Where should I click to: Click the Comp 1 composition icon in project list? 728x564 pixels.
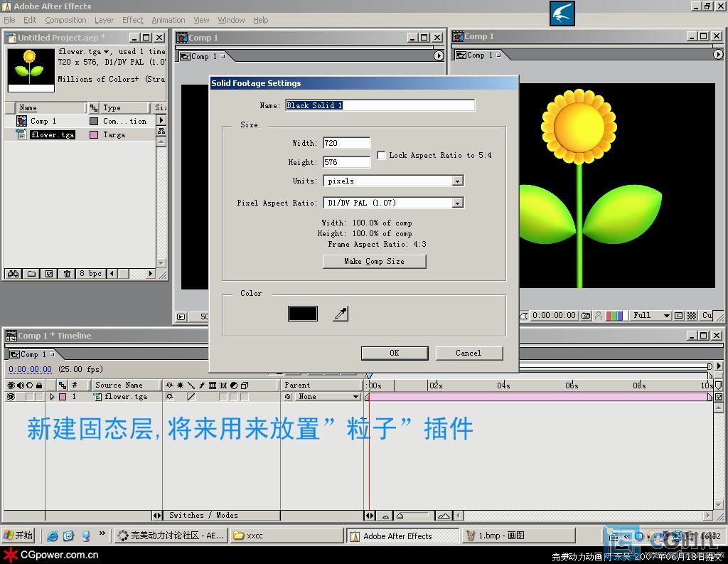click(21, 121)
